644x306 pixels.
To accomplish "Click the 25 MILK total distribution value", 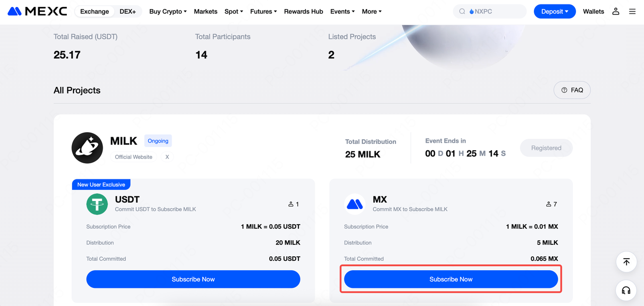I will [x=363, y=155].
